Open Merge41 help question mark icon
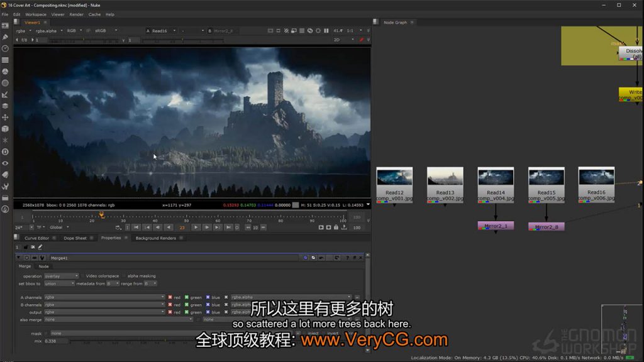The image size is (644, 362). click(347, 258)
